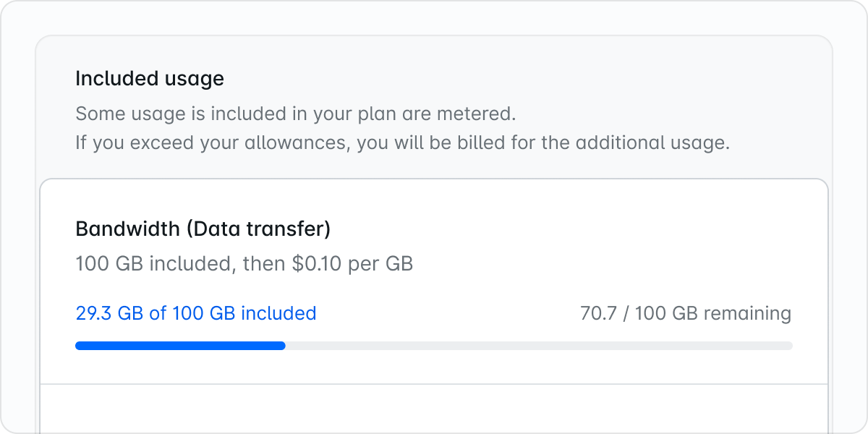Click the right end of the bandwidth progress bar
This screenshot has width=868, height=434.
788,346
